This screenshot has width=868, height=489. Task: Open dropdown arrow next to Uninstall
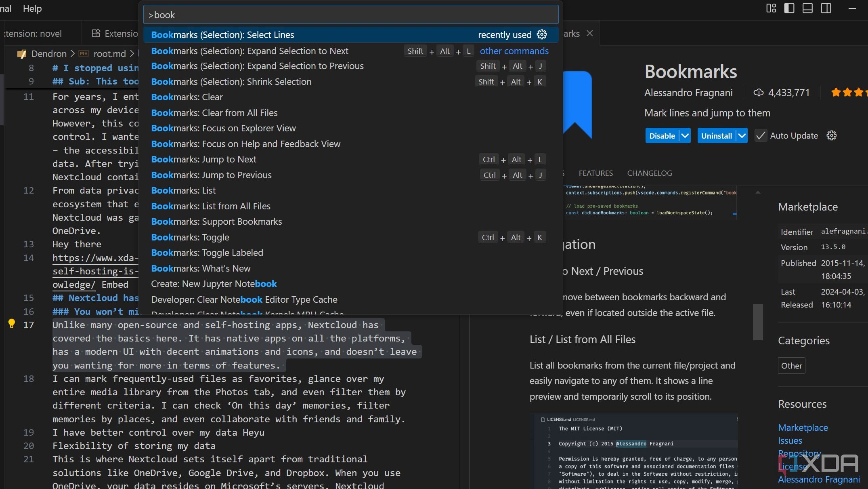tap(742, 136)
